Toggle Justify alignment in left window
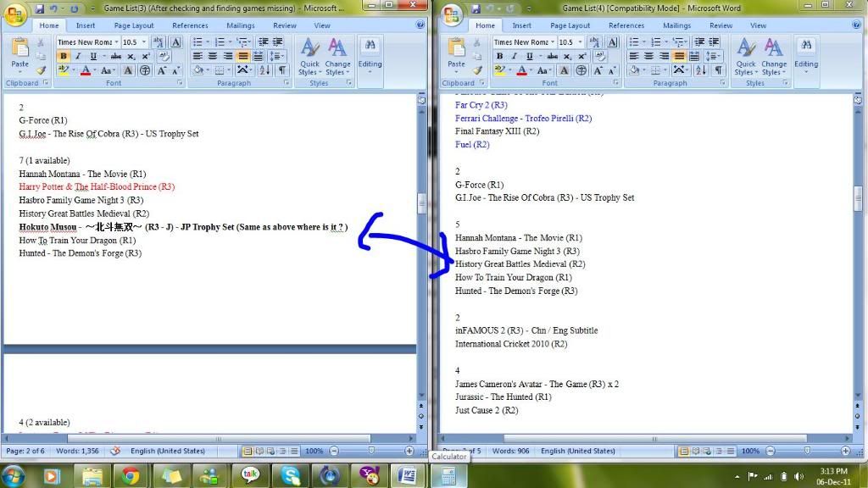The height and width of the screenshot is (488, 868). 244,57
